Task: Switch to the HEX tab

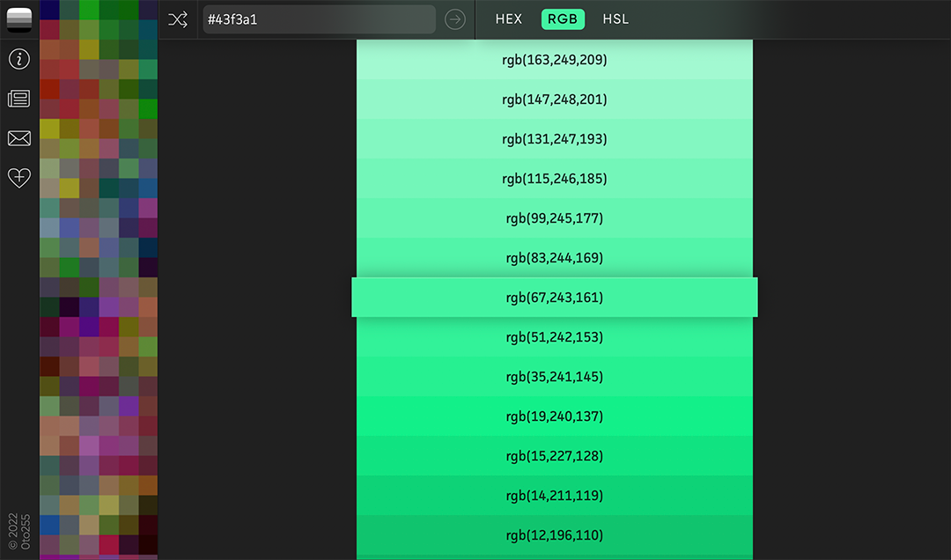Action: pos(508,18)
